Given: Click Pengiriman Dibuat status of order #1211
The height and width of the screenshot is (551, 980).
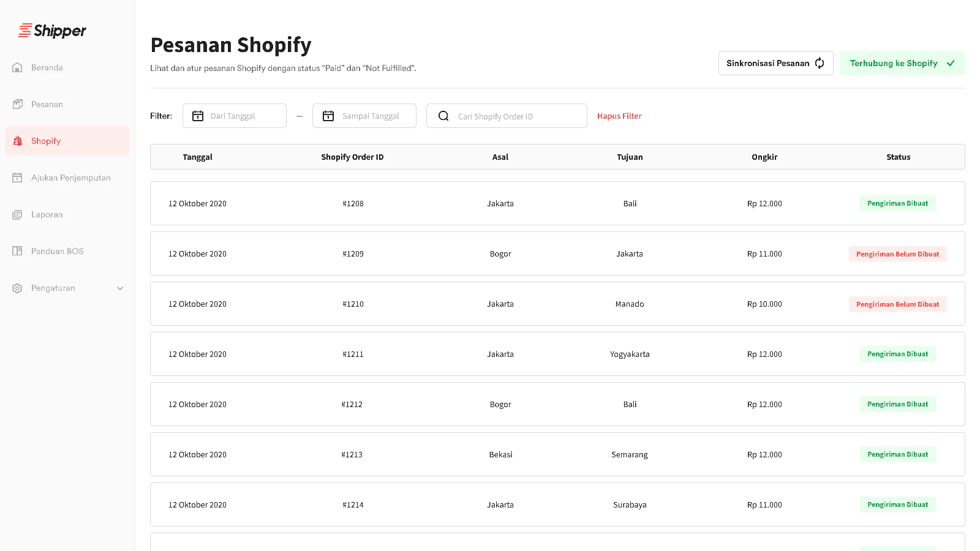Looking at the screenshot, I should click(897, 354).
